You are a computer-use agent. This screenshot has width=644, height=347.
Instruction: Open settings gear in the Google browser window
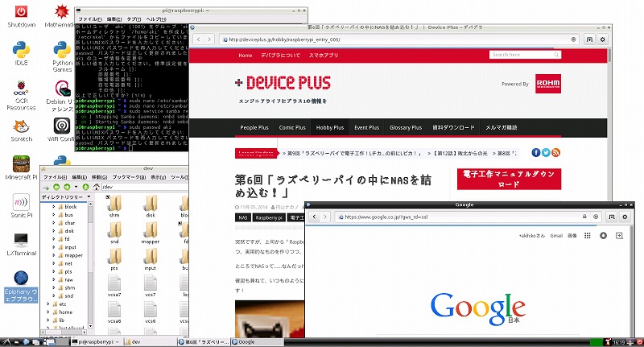(x=625, y=217)
